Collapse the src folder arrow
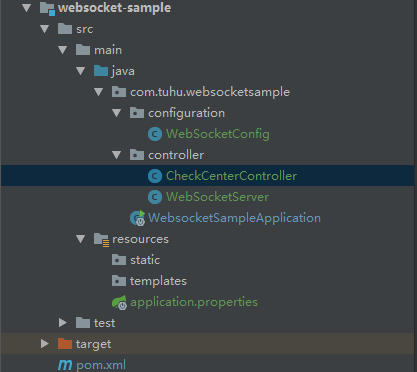 (x=44, y=29)
